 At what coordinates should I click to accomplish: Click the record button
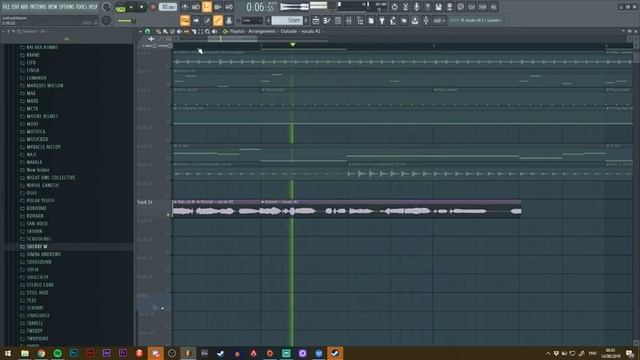click(x=153, y=7)
